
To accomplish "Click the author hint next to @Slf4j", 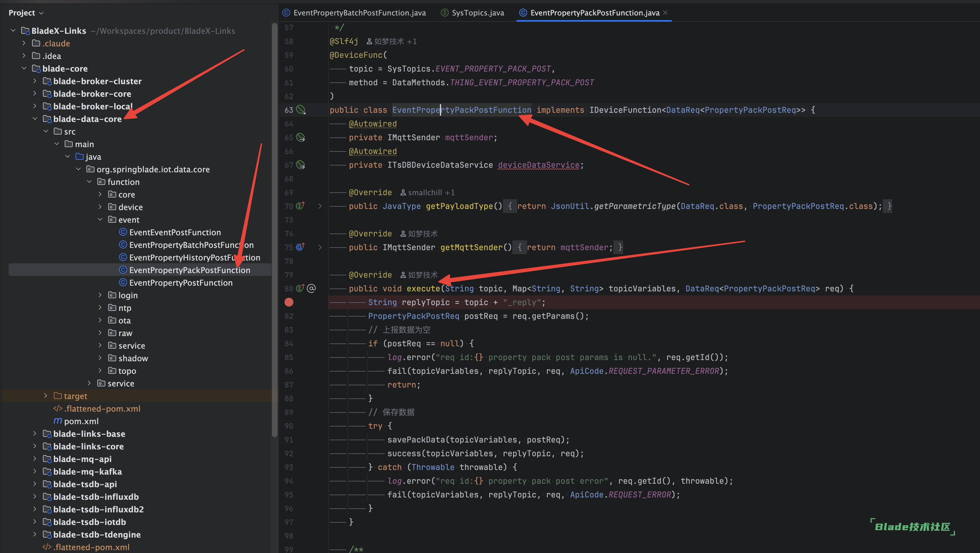I will point(392,41).
